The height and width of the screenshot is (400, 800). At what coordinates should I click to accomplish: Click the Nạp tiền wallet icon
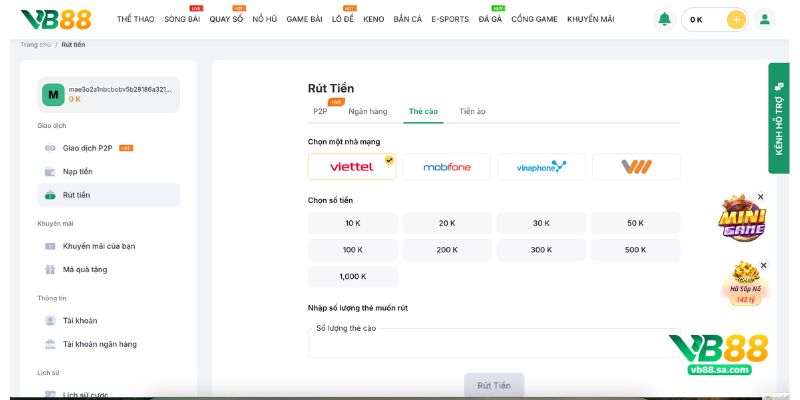50,171
